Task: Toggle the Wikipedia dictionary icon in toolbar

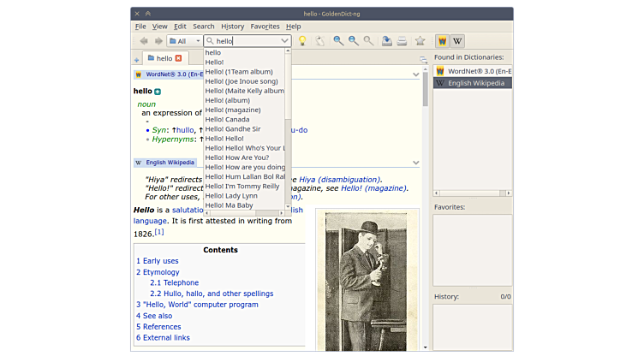Action: pos(457,41)
